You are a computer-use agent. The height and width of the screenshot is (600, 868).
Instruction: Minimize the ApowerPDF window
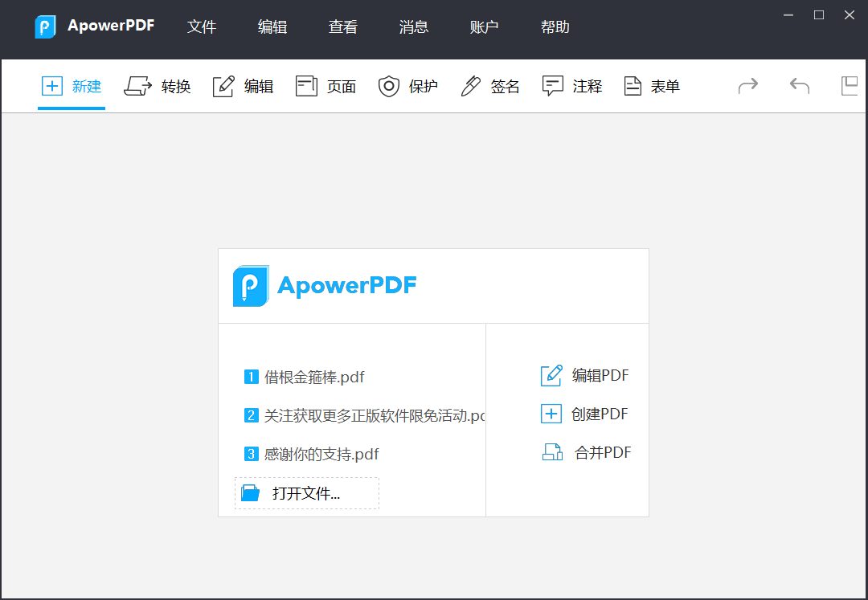pyautogui.click(x=788, y=15)
